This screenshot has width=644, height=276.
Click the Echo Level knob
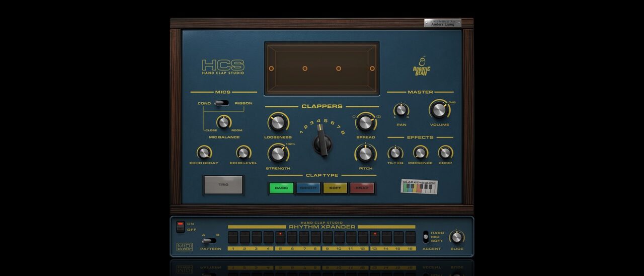(x=244, y=152)
